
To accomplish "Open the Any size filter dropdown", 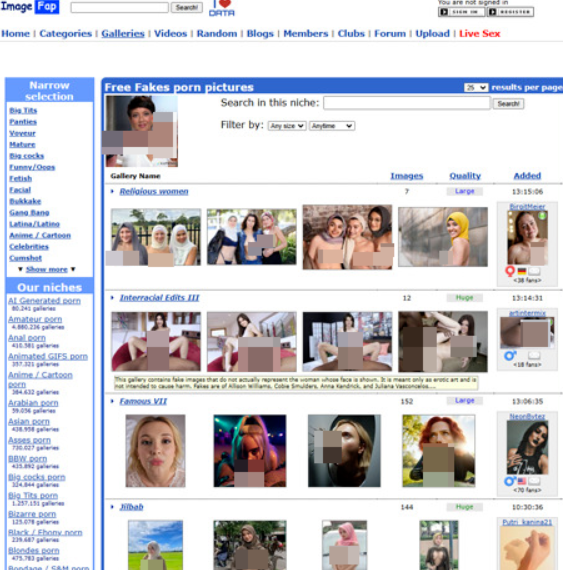I will pos(287,126).
